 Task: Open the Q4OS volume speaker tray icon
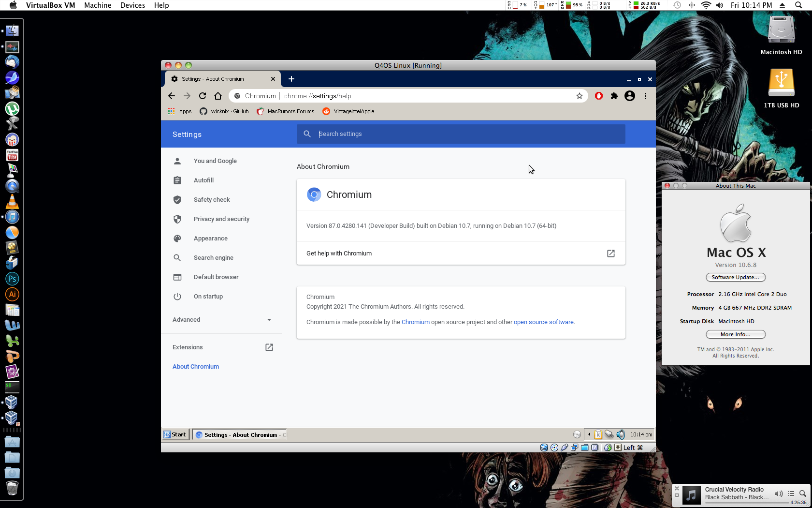pos(621,434)
